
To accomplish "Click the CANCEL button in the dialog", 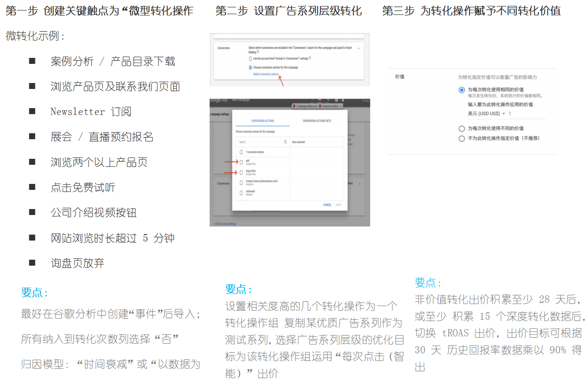I will pos(327,205).
